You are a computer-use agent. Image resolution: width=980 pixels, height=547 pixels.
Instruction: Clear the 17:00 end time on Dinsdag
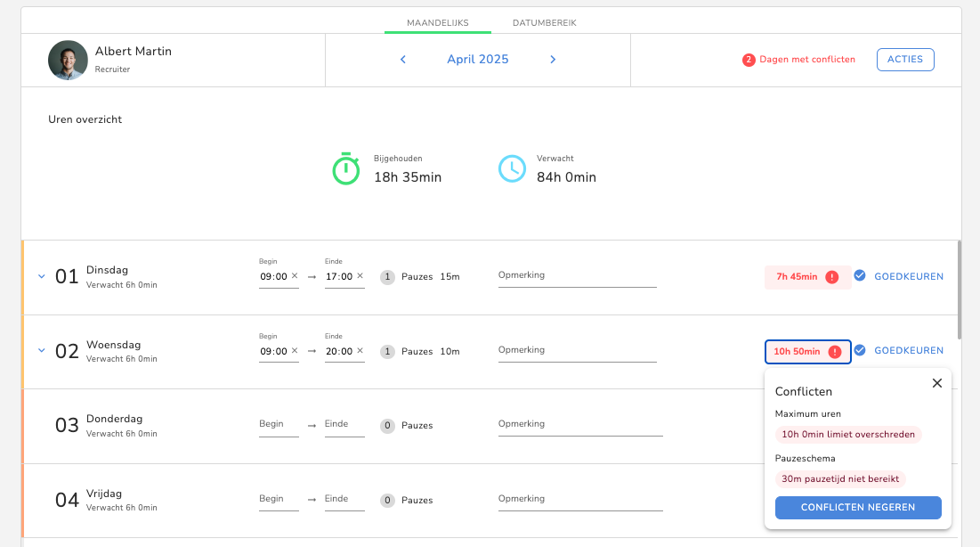[360, 276]
